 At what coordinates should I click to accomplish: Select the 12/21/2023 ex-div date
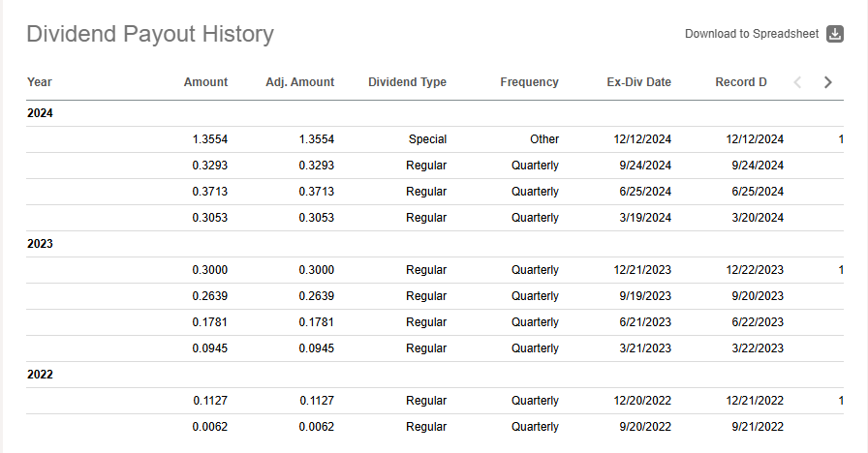(x=642, y=270)
